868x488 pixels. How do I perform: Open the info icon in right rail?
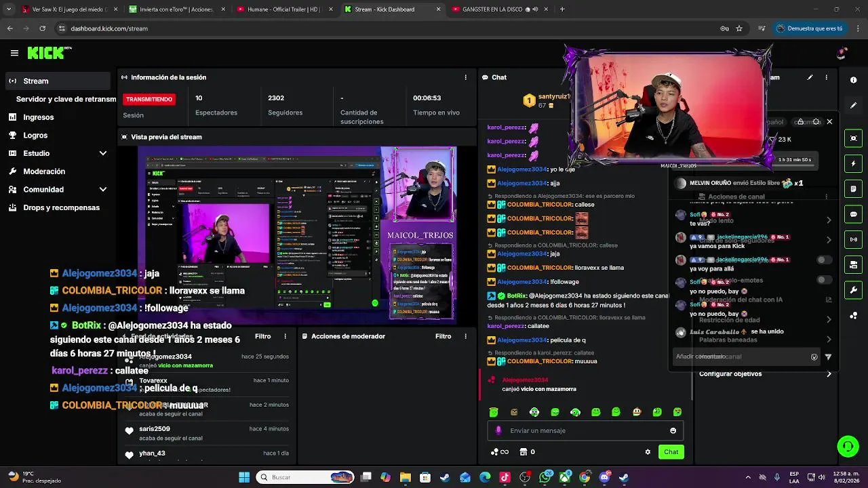coord(853,80)
